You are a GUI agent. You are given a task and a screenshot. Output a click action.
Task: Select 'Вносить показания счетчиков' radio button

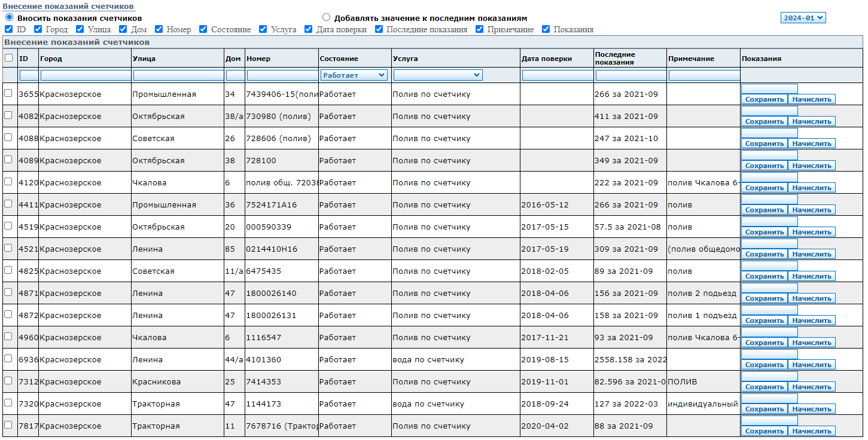point(9,18)
